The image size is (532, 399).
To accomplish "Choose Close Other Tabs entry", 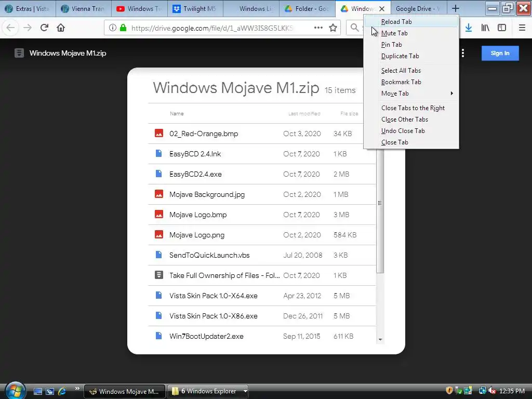I will [411, 119].
